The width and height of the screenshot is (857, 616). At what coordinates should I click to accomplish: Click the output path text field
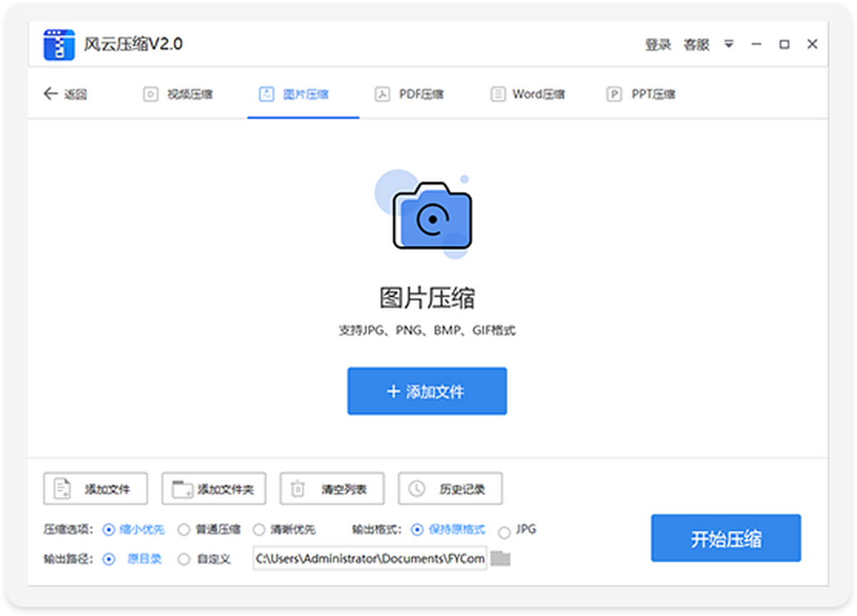pyautogui.click(x=370, y=558)
